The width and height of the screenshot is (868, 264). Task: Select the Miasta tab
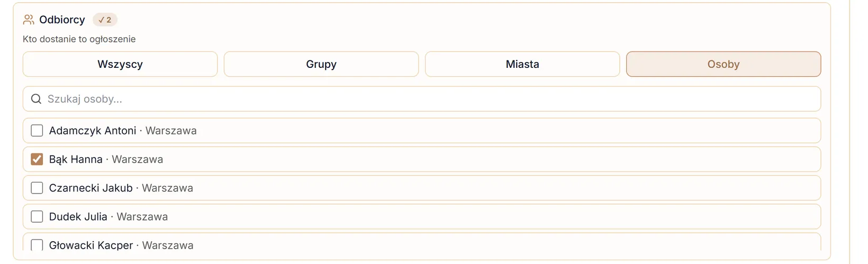tap(522, 64)
